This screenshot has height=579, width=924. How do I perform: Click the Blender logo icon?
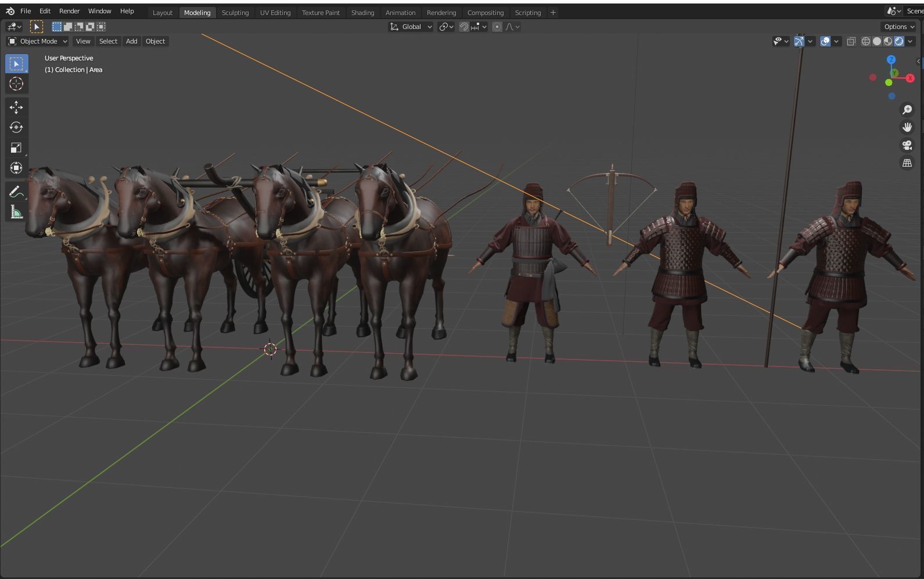coord(10,11)
